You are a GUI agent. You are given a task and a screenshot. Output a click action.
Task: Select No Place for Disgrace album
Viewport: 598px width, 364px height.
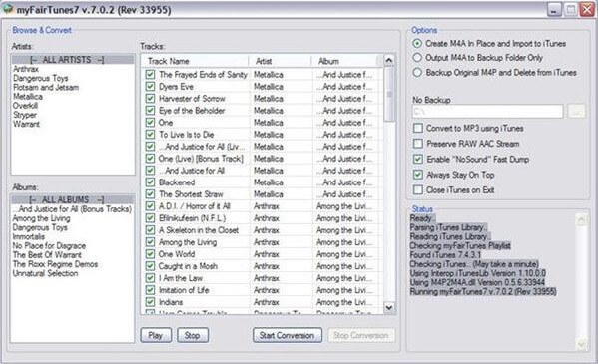73,246
